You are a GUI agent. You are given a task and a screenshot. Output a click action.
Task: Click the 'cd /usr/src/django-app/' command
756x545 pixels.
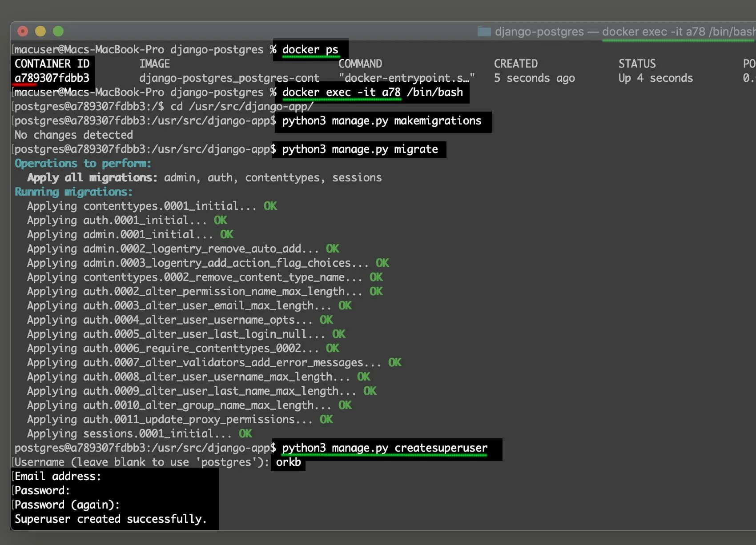(x=242, y=106)
